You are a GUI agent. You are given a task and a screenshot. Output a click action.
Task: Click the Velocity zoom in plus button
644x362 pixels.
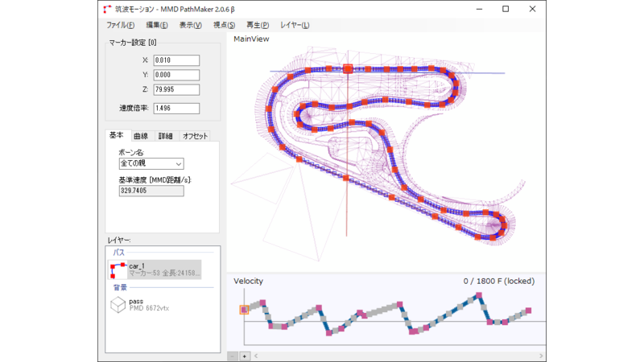(x=245, y=356)
